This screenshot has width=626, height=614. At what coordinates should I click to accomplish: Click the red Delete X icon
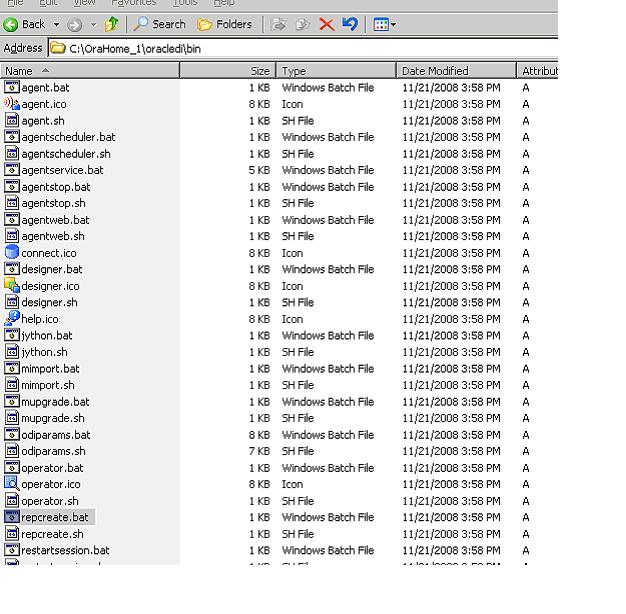point(327,25)
